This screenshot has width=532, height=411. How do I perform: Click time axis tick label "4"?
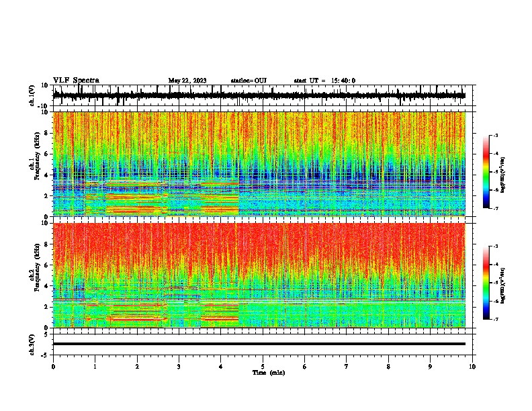click(x=221, y=367)
